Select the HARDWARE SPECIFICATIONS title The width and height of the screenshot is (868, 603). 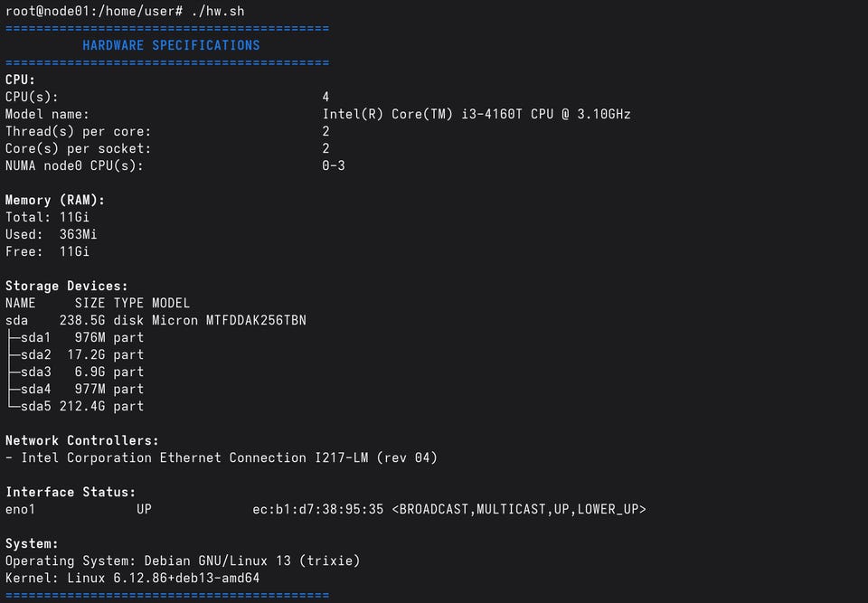click(171, 45)
